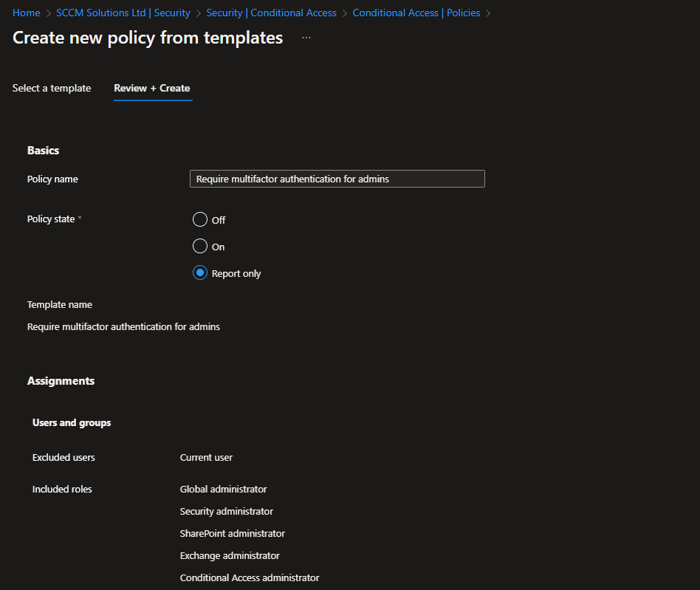Go to Home in the breadcrumb
The width and height of the screenshot is (700, 590).
[26, 13]
